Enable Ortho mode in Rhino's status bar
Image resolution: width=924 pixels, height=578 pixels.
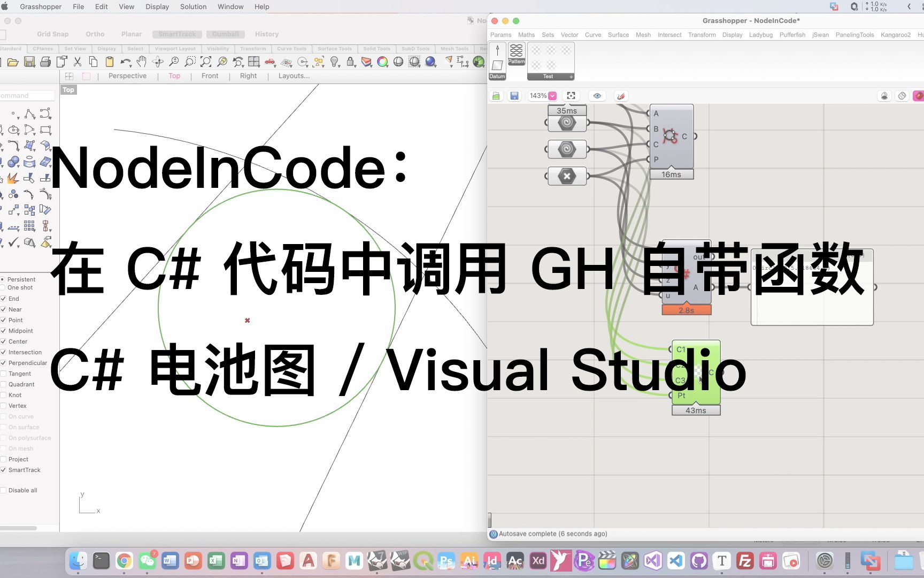(95, 34)
